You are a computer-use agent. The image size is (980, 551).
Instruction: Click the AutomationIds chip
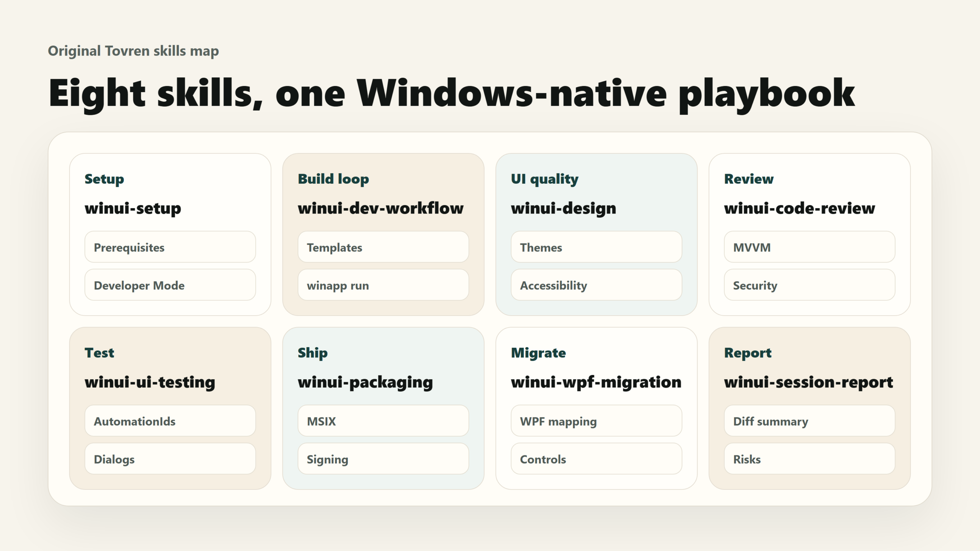click(170, 421)
